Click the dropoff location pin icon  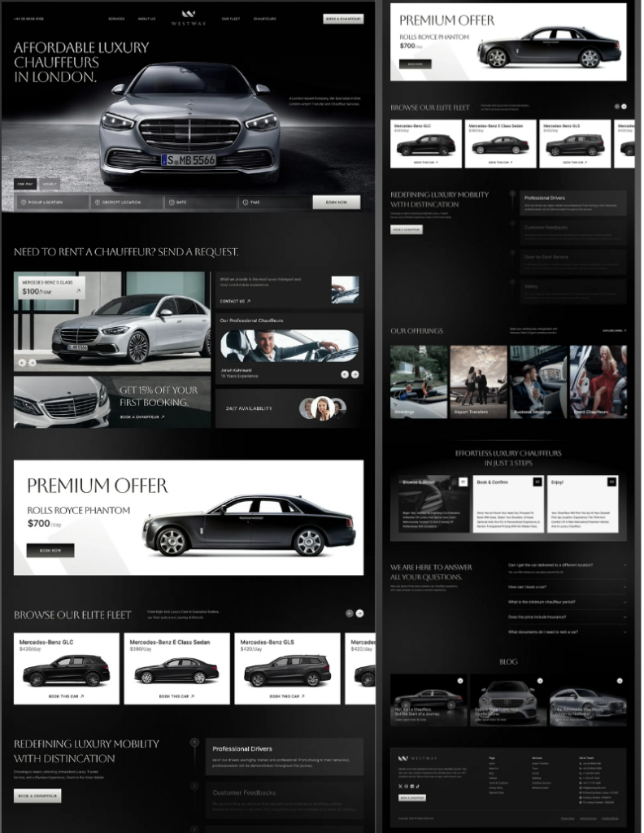97,203
